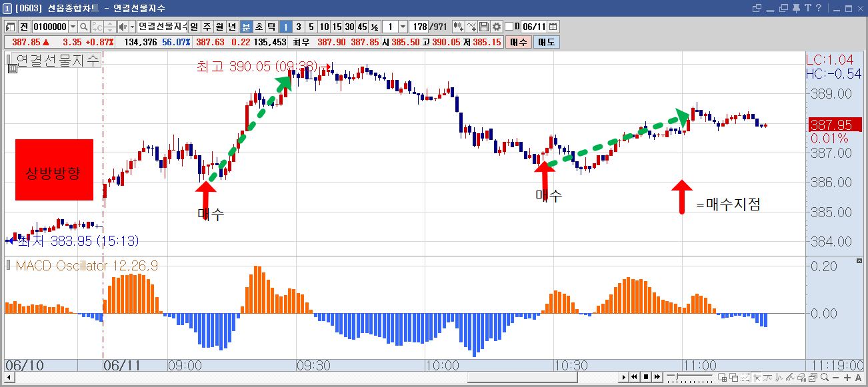Select the 년 (yearly) period tab
The image size is (868, 387).
tap(232, 27)
